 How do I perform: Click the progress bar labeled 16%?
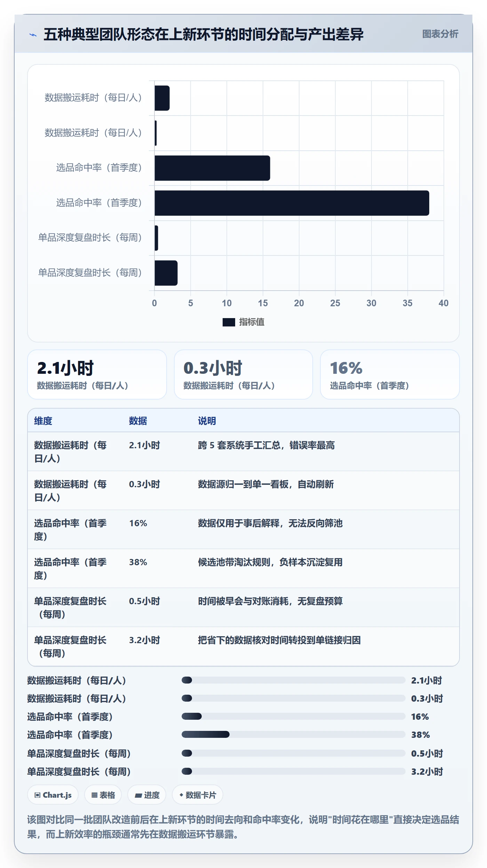click(294, 716)
